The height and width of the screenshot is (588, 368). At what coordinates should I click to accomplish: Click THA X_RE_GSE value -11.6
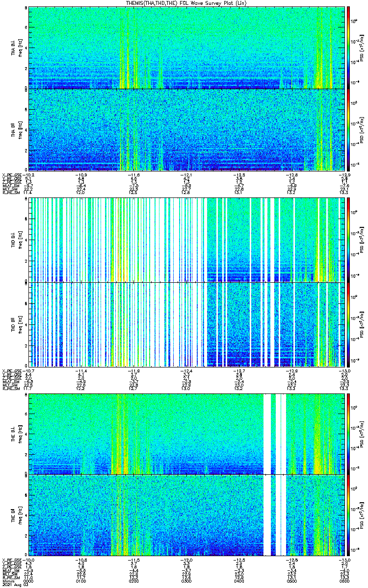pos(134,175)
